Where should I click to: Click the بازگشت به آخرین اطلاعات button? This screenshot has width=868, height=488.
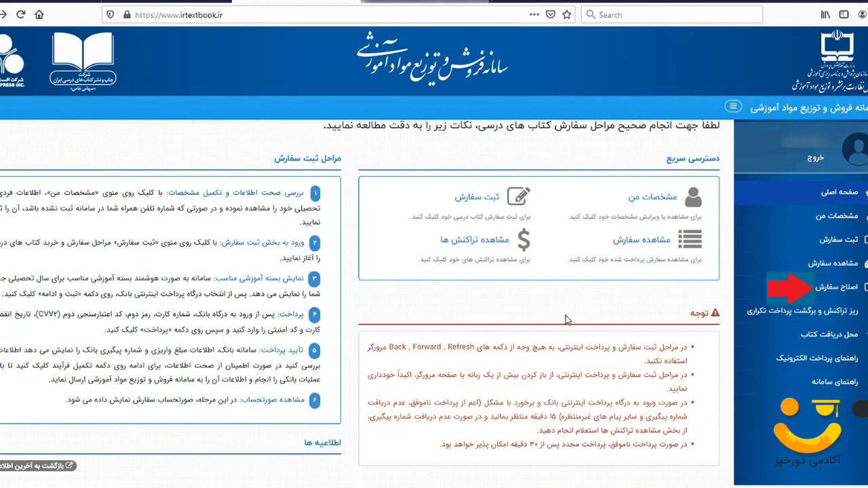[37, 466]
